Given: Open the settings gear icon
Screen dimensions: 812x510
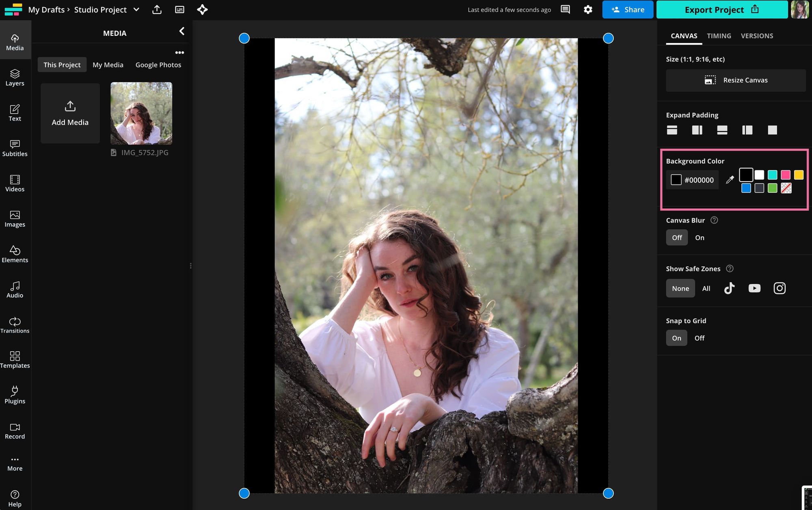Looking at the screenshot, I should click(587, 9).
